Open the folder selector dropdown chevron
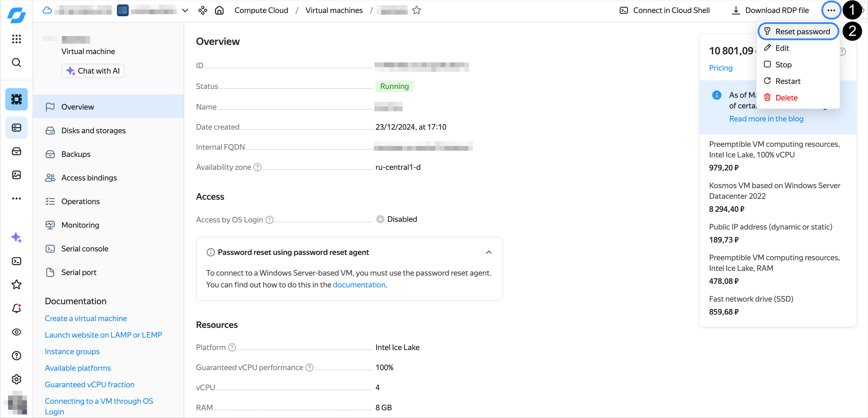 click(x=185, y=10)
